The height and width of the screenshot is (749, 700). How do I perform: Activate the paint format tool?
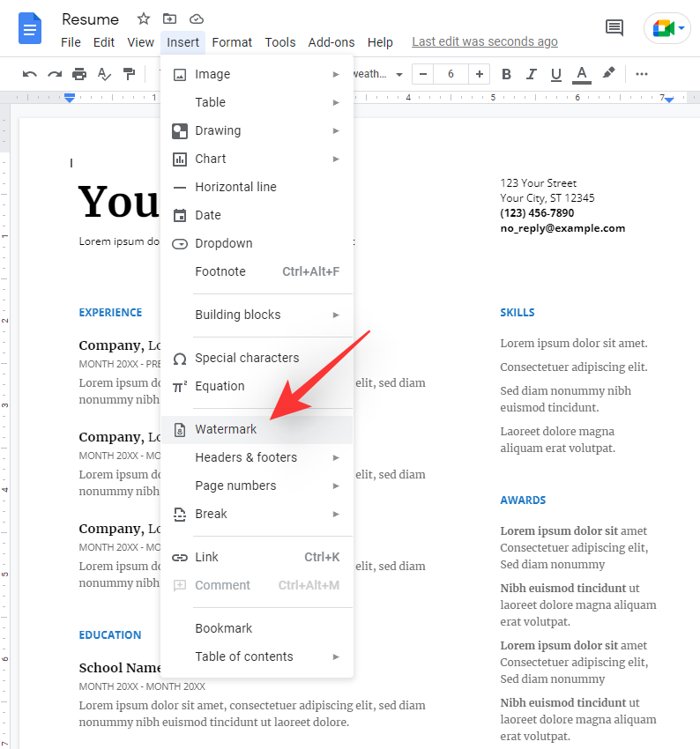(x=129, y=74)
